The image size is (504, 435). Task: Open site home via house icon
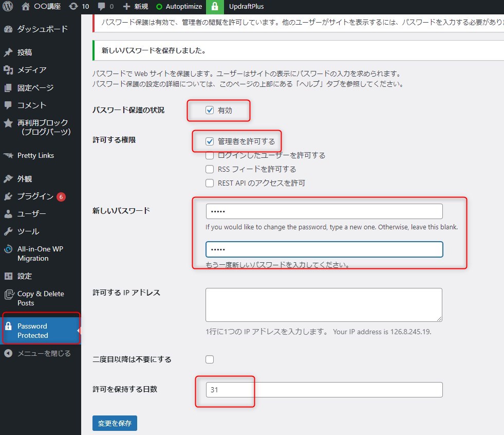click(x=26, y=7)
